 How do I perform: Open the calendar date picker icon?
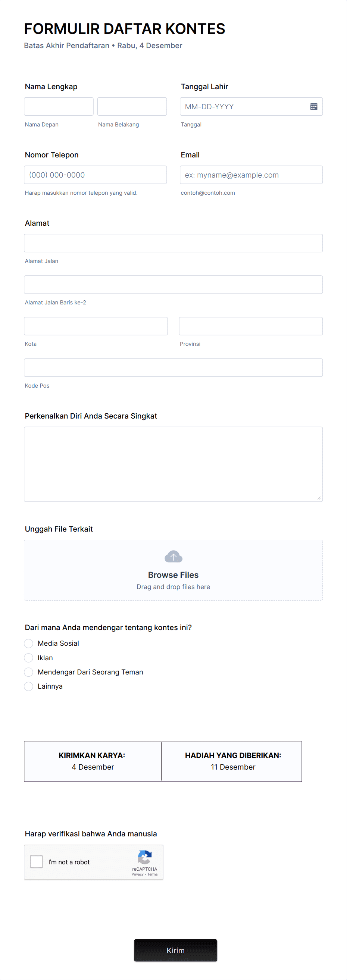click(x=313, y=107)
